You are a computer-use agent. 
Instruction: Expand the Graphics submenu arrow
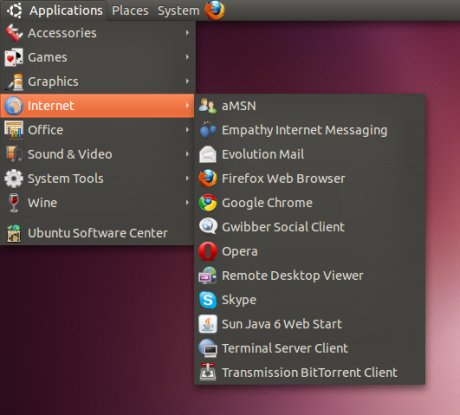(x=187, y=81)
